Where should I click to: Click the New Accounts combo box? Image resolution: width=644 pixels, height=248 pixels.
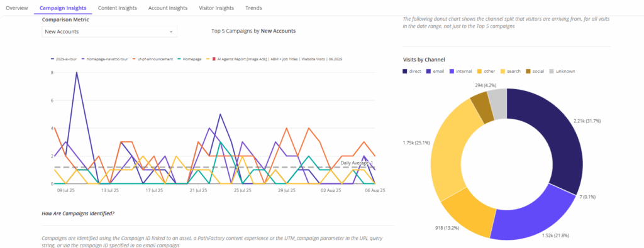pos(109,31)
